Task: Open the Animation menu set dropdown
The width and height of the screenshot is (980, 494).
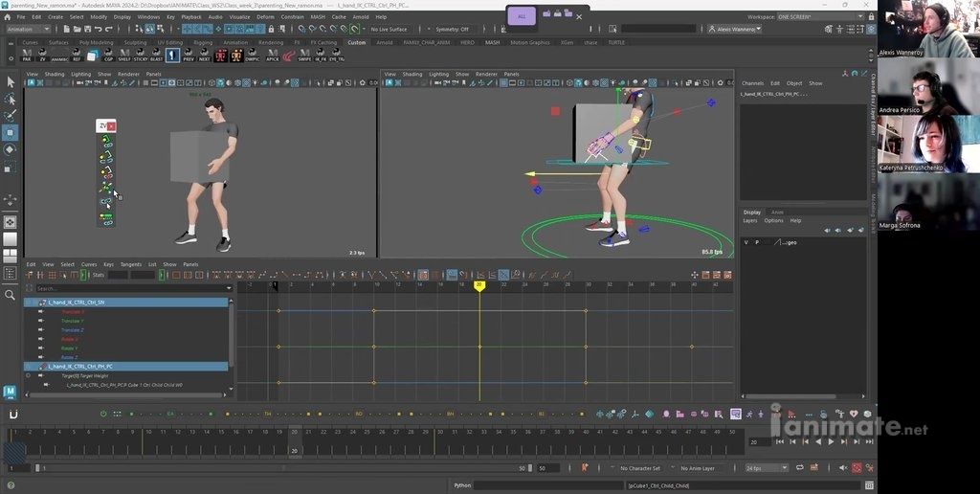Action: click(x=28, y=29)
